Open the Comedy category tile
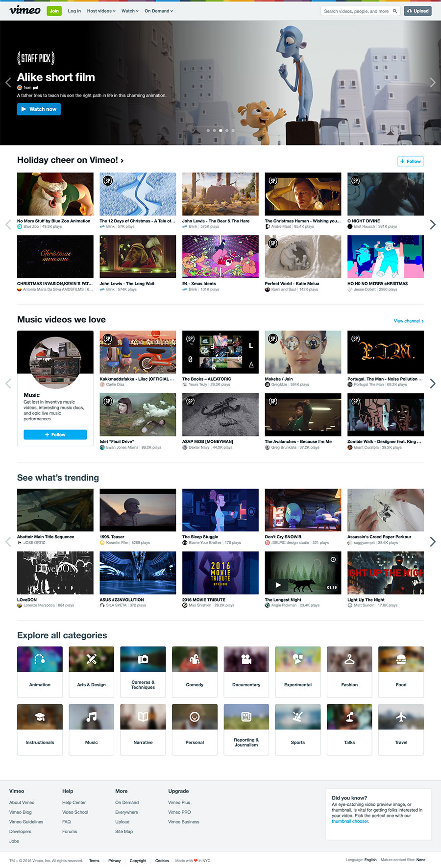The height and width of the screenshot is (868, 441). [x=195, y=672]
